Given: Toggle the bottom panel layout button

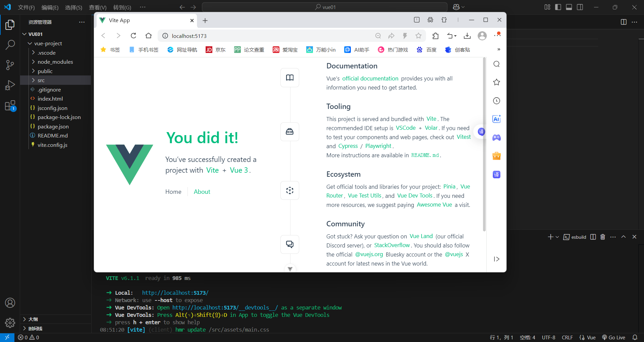Looking at the screenshot, I should (x=569, y=7).
